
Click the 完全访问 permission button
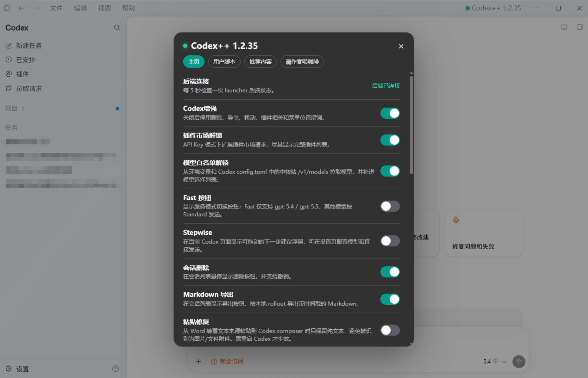[x=227, y=362]
